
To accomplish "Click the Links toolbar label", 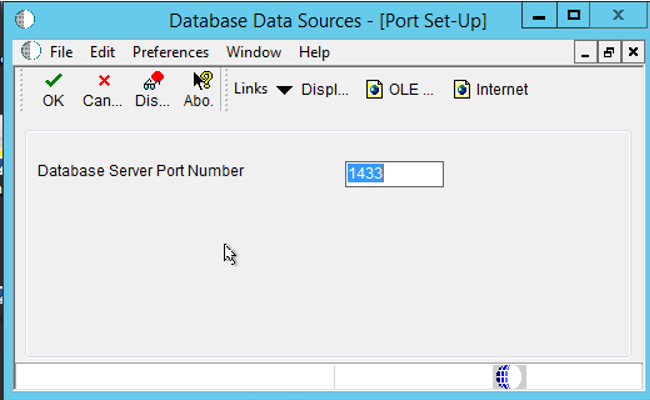I will click(x=251, y=88).
